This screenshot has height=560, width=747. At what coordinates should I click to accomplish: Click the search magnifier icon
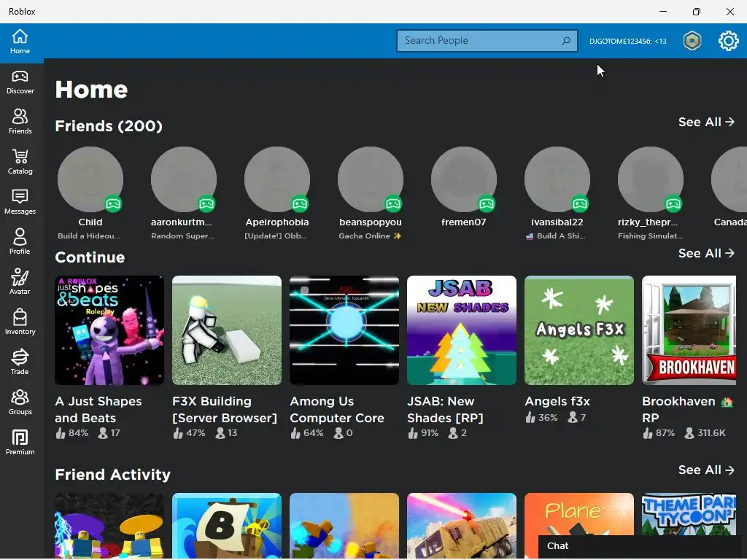tap(566, 41)
